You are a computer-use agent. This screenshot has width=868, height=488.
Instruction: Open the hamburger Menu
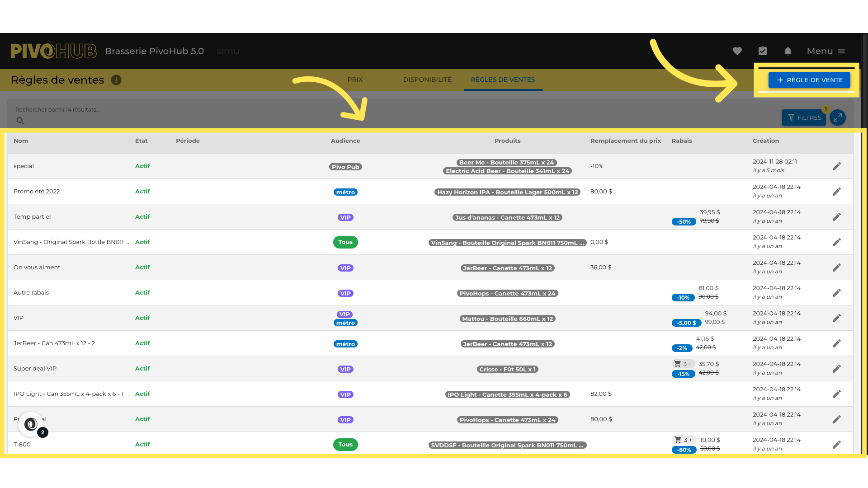point(826,51)
